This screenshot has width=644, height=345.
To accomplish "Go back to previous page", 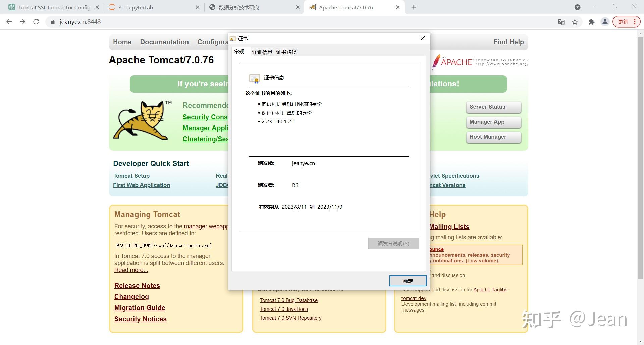I will [9, 22].
